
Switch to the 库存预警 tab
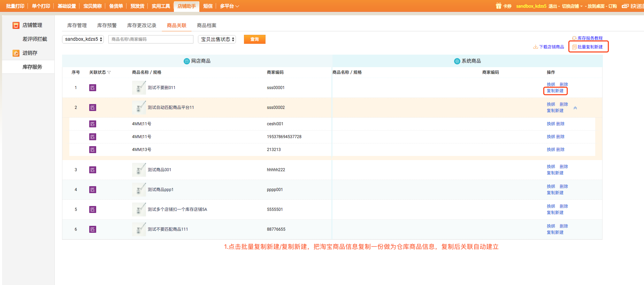[x=107, y=25]
